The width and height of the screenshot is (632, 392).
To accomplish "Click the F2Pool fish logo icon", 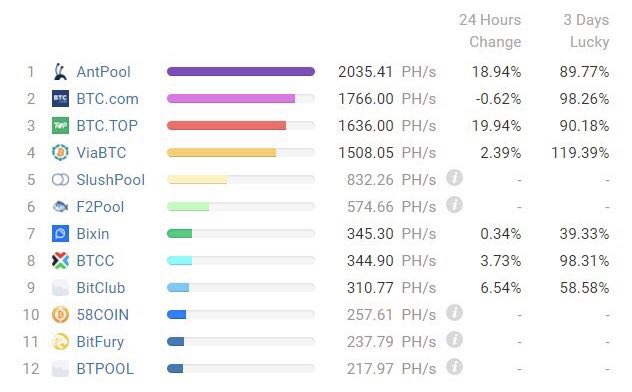I will pyautogui.click(x=60, y=207).
